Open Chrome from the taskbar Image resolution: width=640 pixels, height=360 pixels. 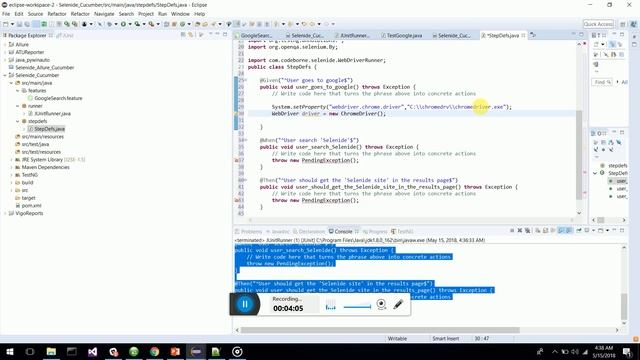154,351
